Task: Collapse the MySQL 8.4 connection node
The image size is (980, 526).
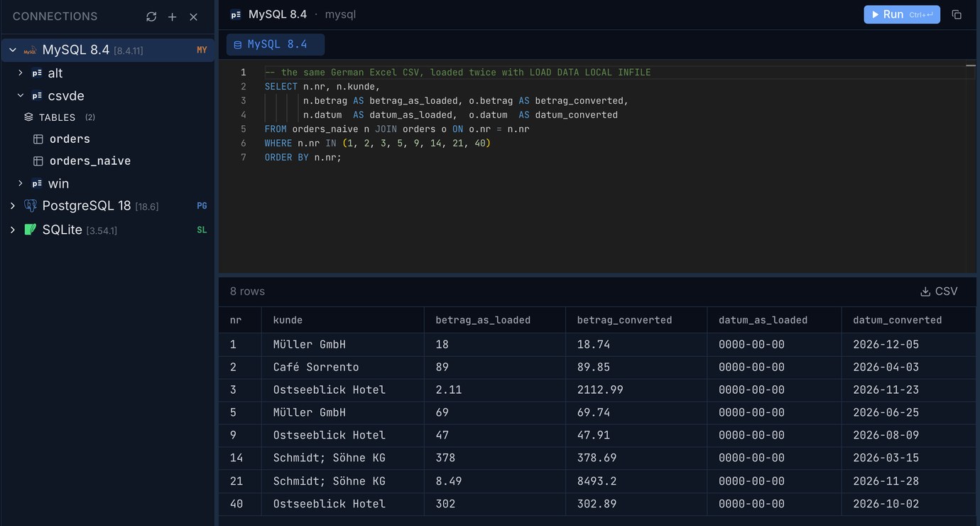Action: pyautogui.click(x=13, y=50)
